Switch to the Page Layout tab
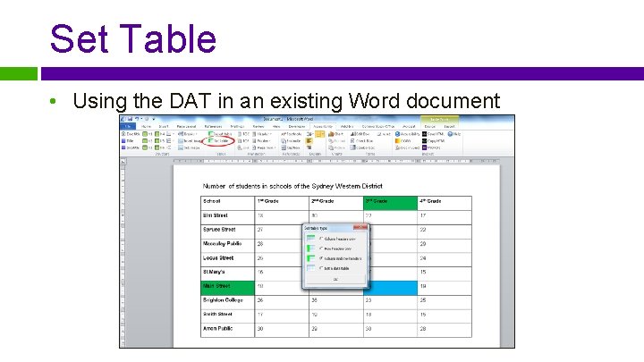This screenshot has width=644, height=362. click(x=186, y=126)
